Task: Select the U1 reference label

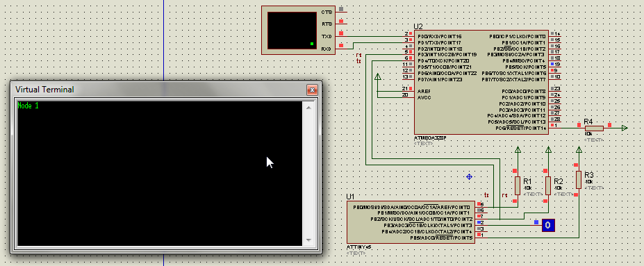Action: point(350,197)
